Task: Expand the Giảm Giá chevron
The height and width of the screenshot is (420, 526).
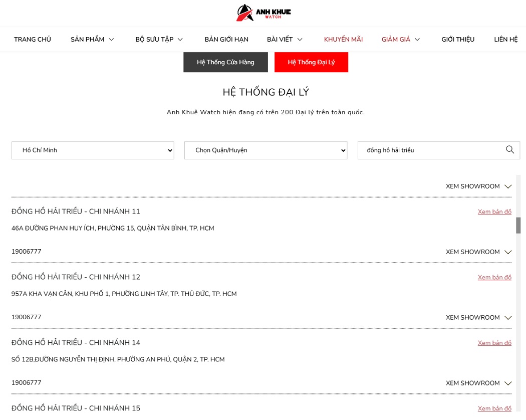Action: click(417, 40)
